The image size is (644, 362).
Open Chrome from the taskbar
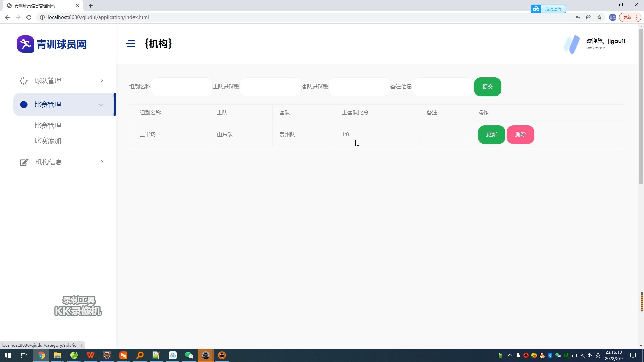[41, 355]
